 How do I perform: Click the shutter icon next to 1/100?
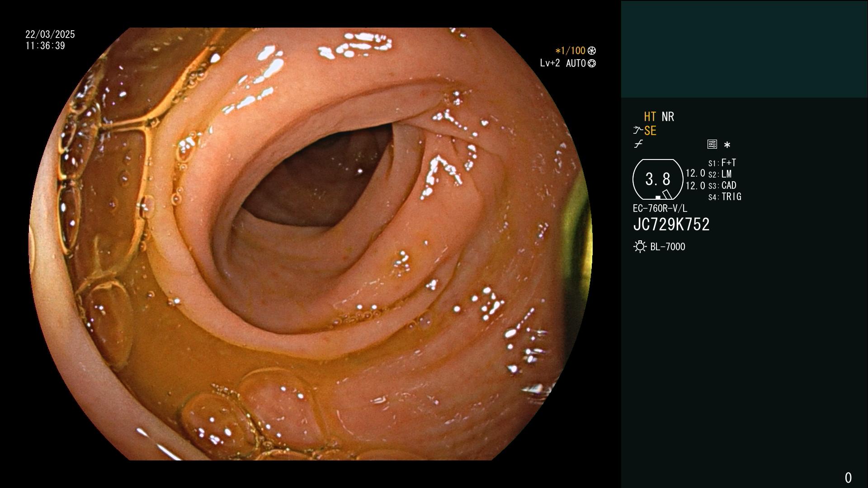tap(592, 51)
